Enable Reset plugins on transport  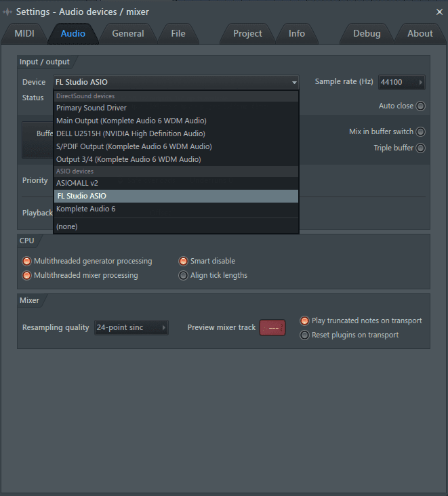(304, 335)
